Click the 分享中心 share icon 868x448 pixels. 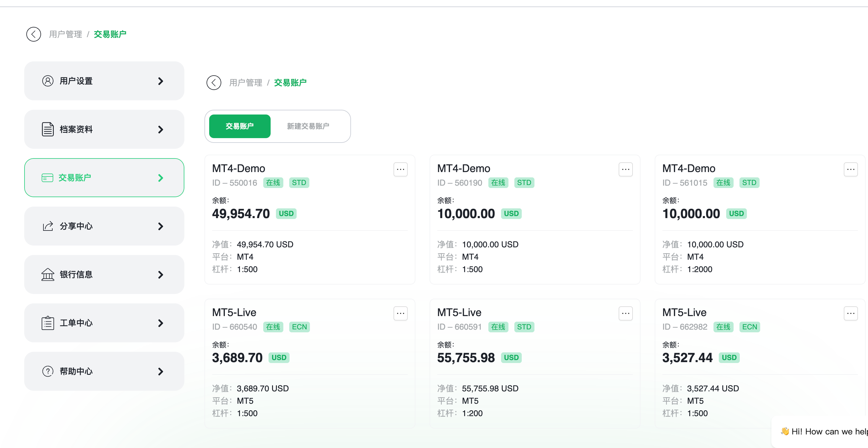click(48, 226)
